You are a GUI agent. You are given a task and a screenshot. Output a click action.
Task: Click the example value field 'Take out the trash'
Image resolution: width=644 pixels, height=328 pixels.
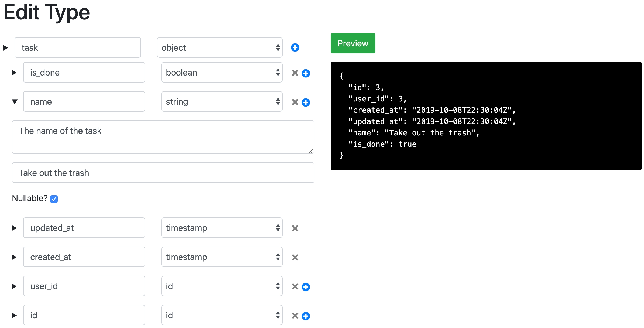[x=163, y=173]
